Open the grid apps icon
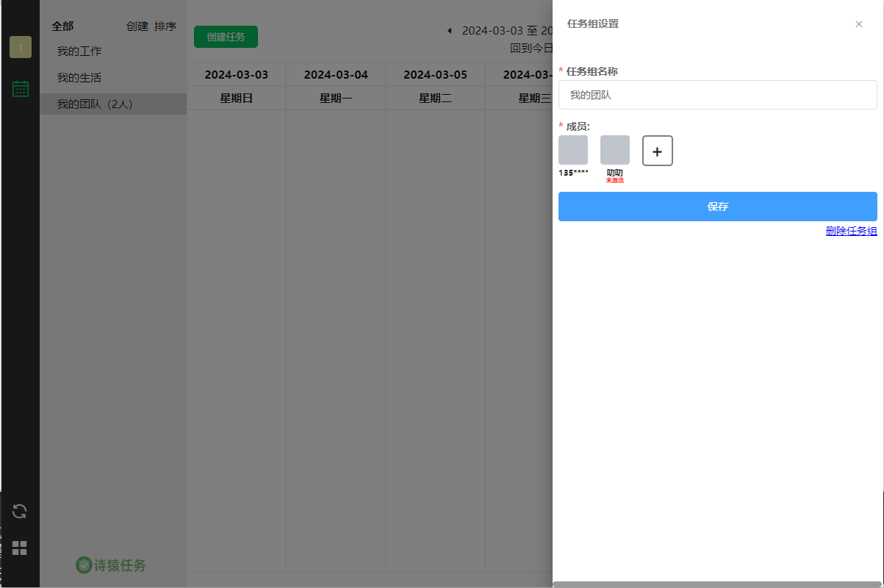This screenshot has height=588, width=884. 20,548
